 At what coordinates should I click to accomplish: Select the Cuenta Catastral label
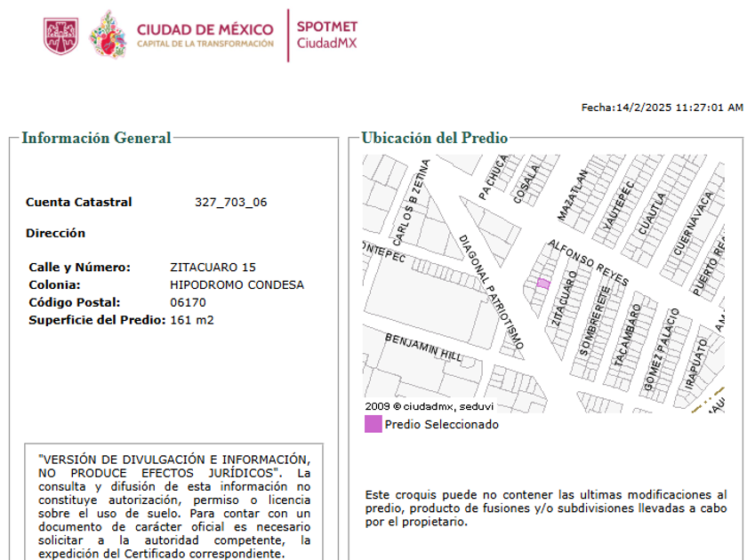(x=78, y=202)
